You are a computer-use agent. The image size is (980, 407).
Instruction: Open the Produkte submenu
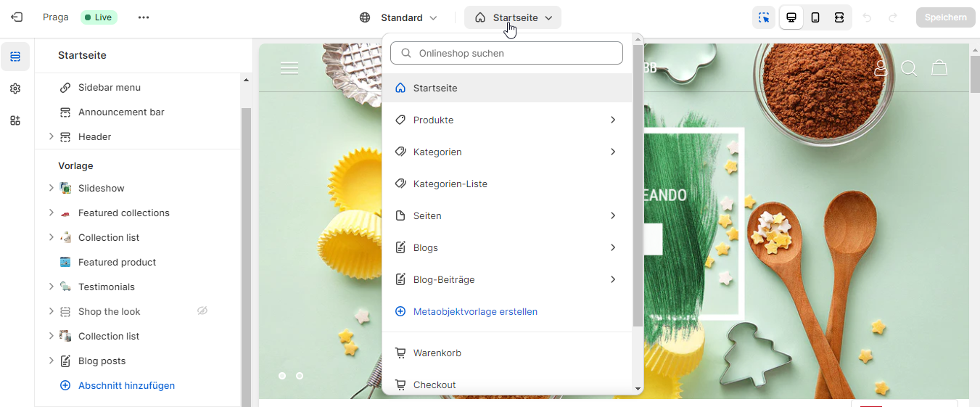pyautogui.click(x=506, y=120)
